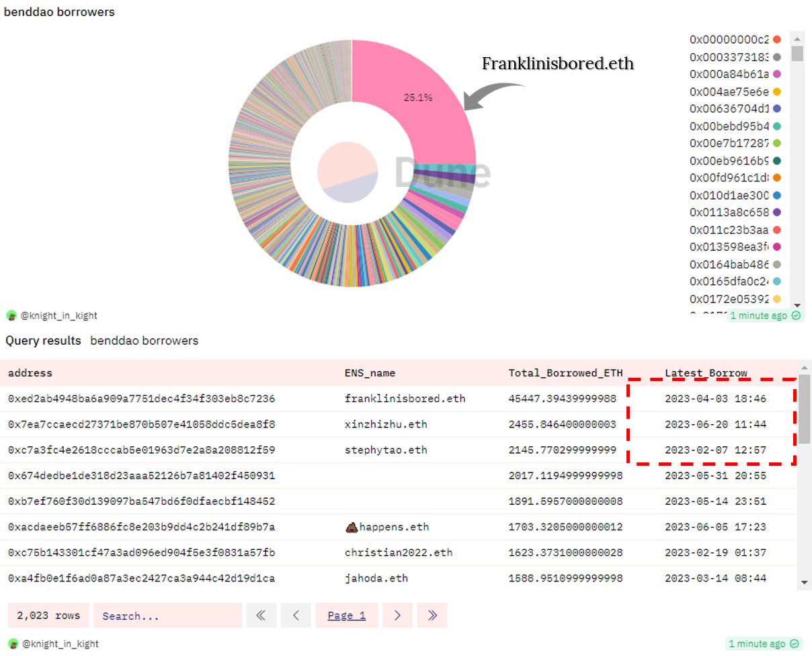Click ENS name jahoda.eth
The width and height of the screenshot is (812, 656).
[x=376, y=577]
